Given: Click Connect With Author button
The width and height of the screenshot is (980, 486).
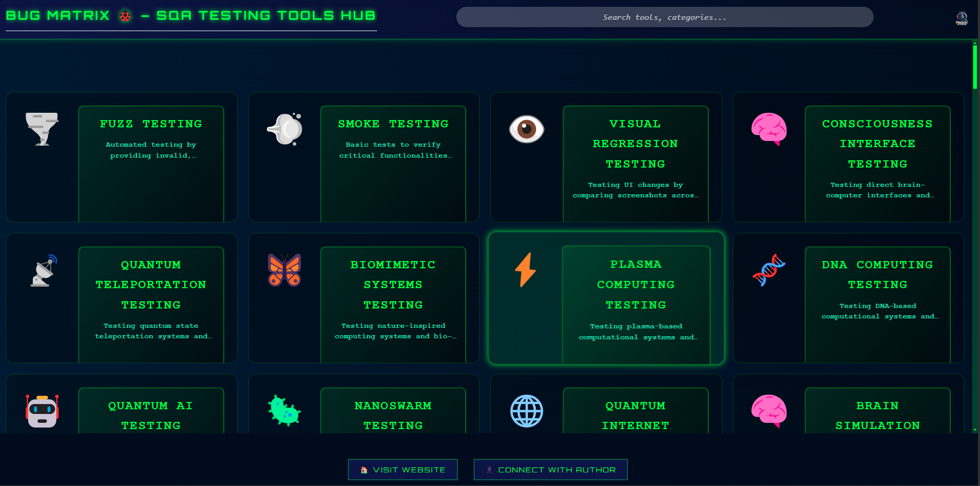Looking at the screenshot, I should point(550,470).
